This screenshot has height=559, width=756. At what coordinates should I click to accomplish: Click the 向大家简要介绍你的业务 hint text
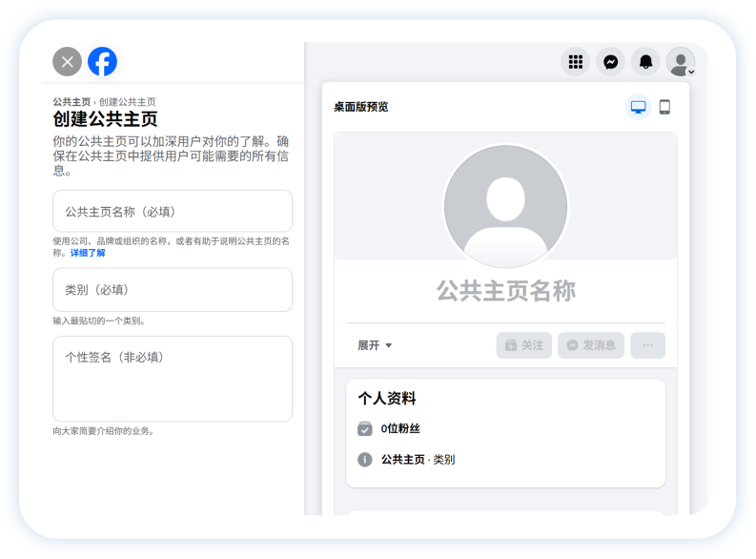[x=103, y=431]
